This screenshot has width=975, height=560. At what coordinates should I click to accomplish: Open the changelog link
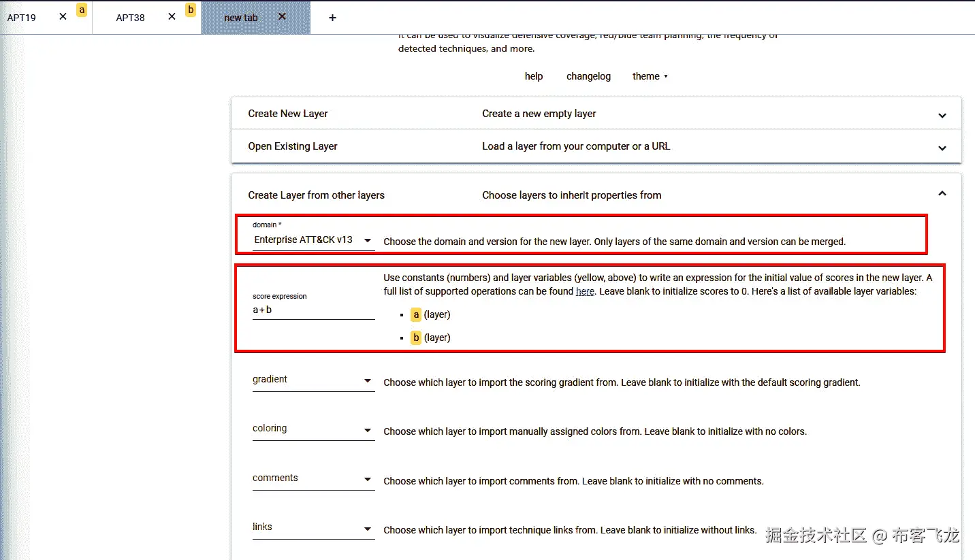(x=588, y=76)
